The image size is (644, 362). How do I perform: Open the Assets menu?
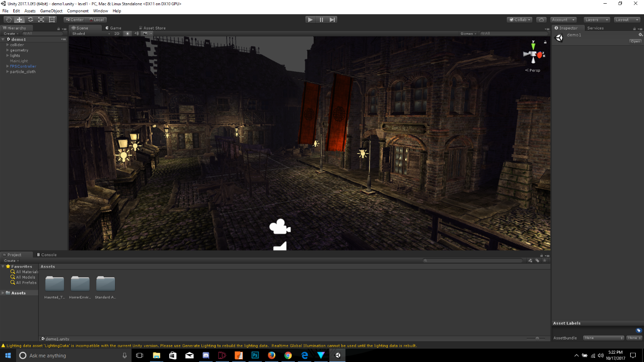pos(29,11)
